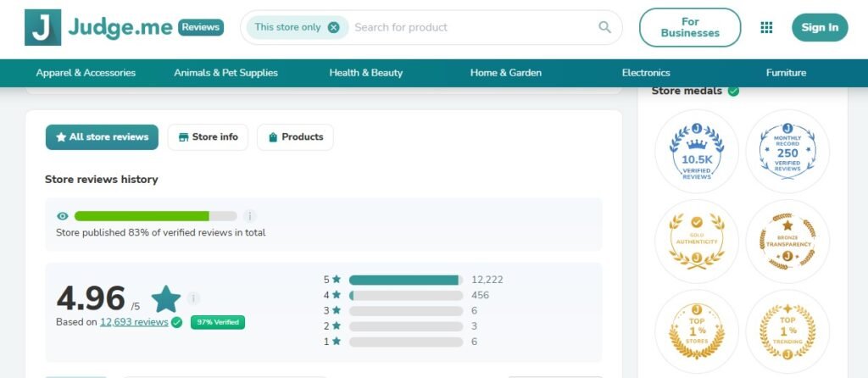Click the Store medals heading
This screenshot has height=378, width=868.
coord(687,92)
